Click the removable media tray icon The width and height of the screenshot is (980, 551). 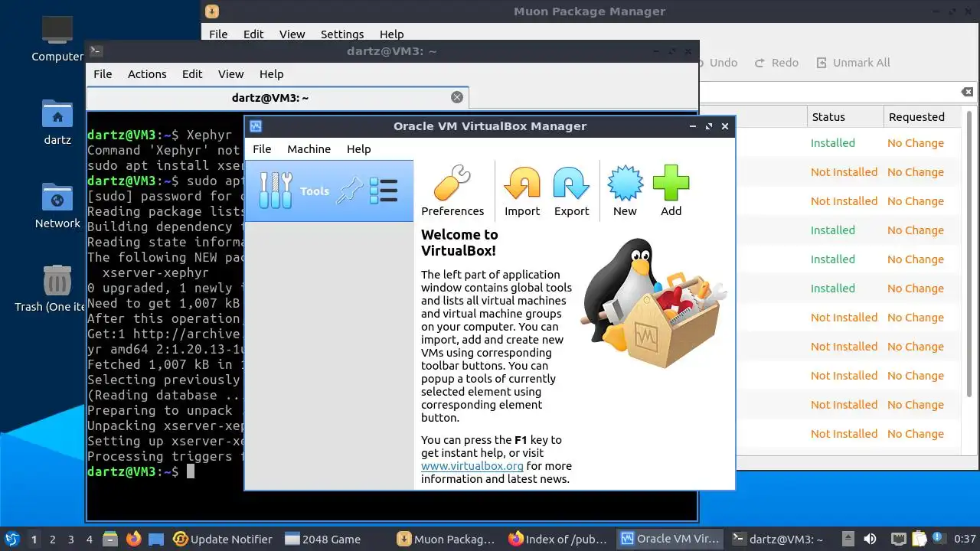[848, 539]
